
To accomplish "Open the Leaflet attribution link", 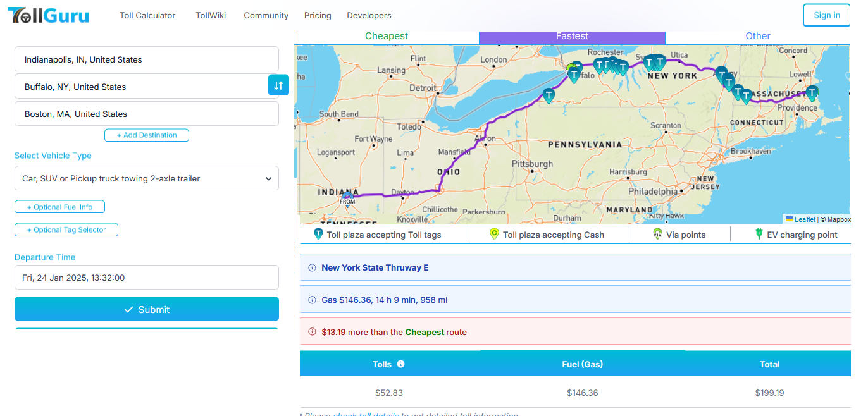I will [804, 219].
